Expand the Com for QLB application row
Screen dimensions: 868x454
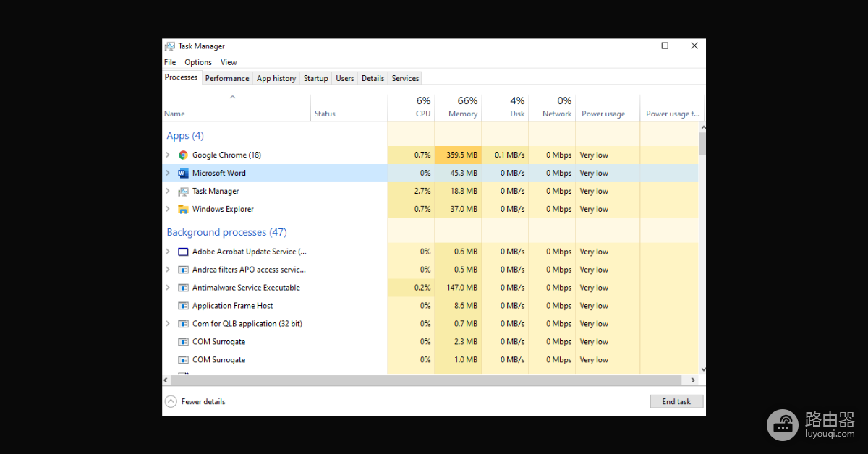click(168, 324)
